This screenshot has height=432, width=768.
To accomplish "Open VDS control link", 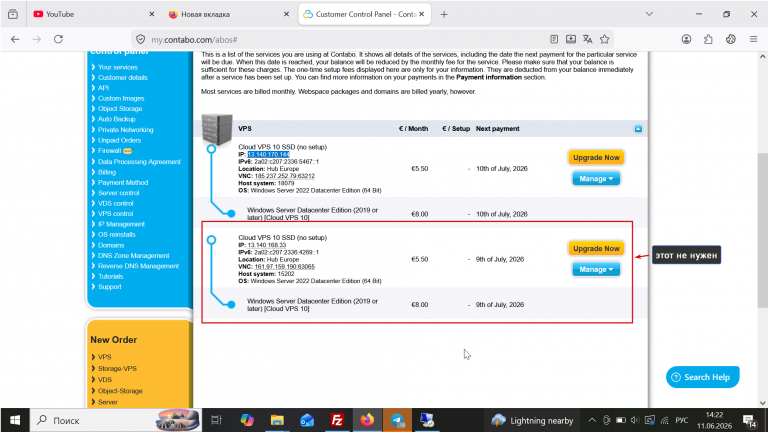I will point(116,203).
